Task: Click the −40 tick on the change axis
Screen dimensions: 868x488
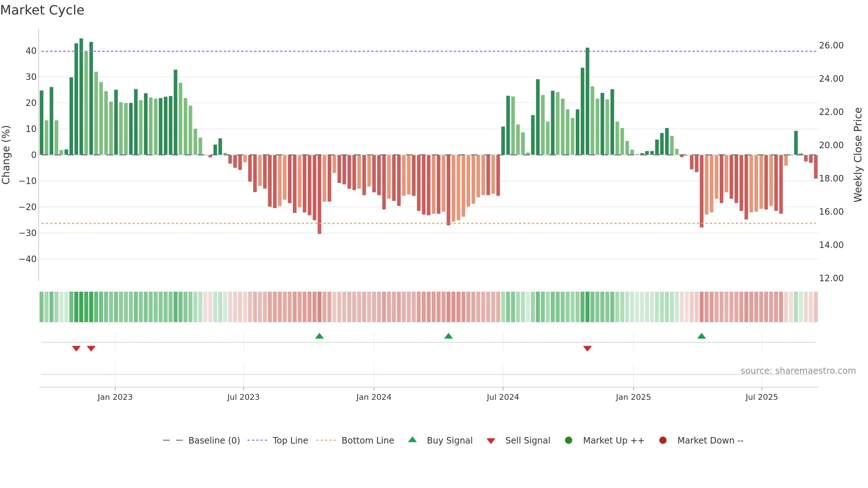Action: tap(28, 259)
